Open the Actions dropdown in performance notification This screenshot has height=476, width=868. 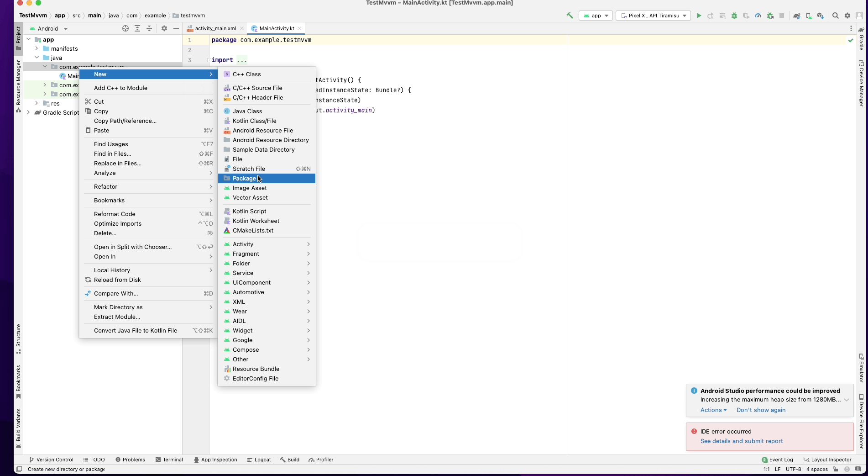(x=713, y=410)
